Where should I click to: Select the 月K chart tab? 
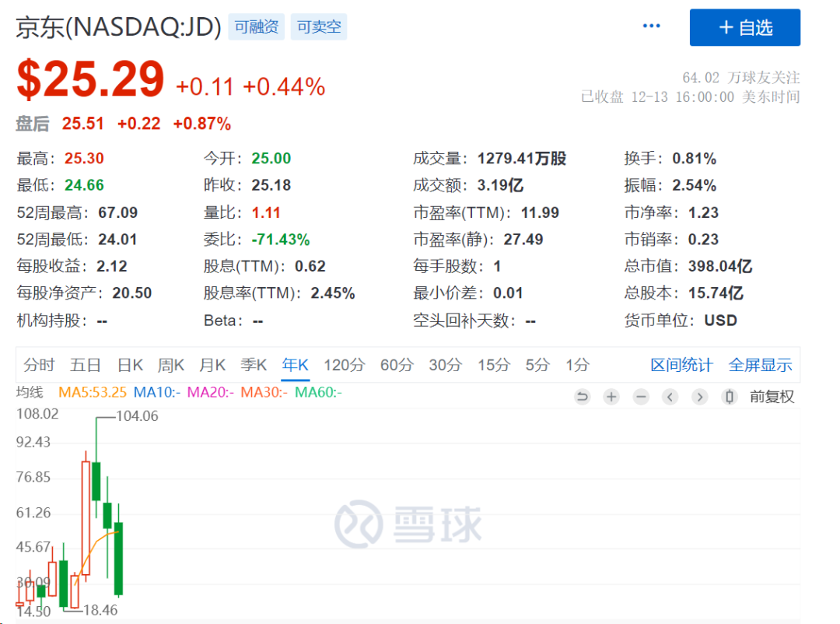(x=212, y=365)
